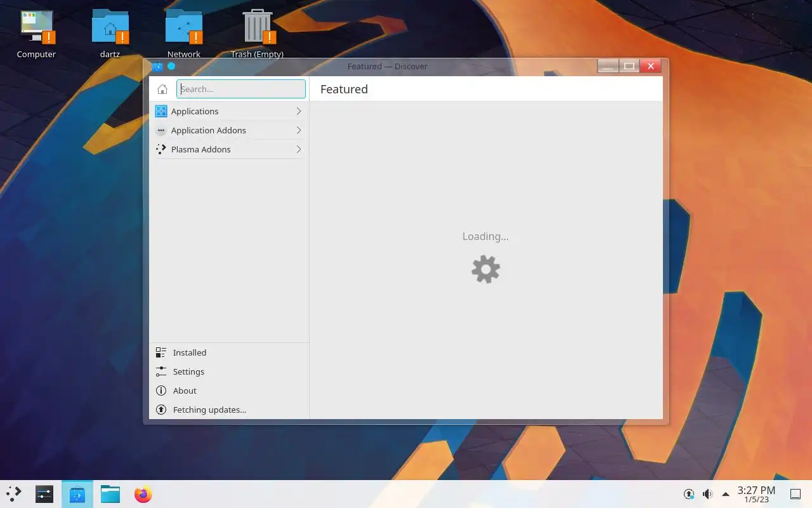
Task: Click the Loading... text
Action: (x=485, y=236)
